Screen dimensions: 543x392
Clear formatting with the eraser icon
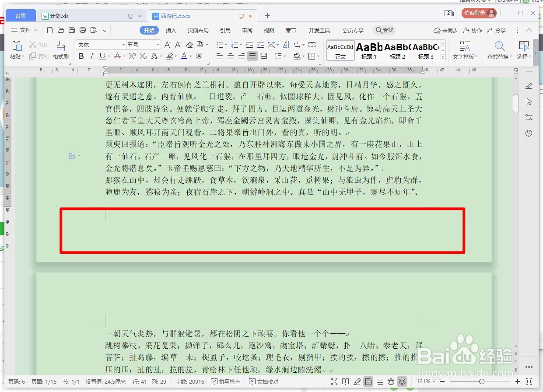click(x=189, y=45)
